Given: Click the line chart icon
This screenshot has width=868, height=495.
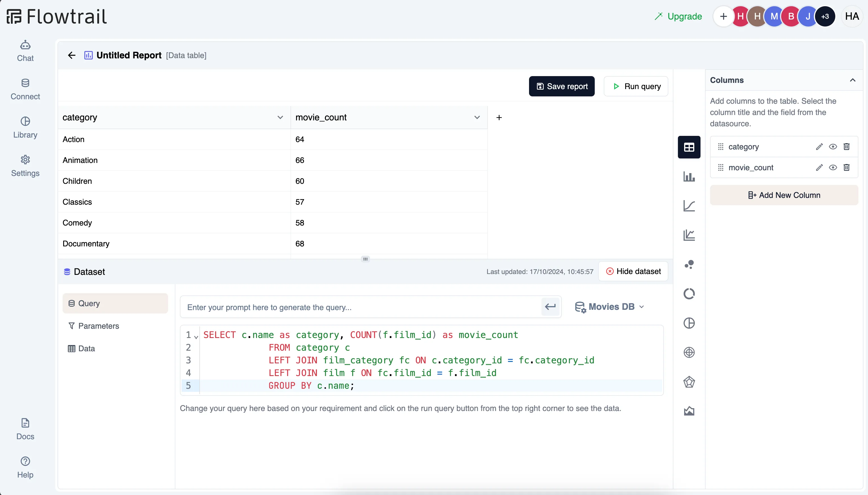Looking at the screenshot, I should (x=690, y=206).
